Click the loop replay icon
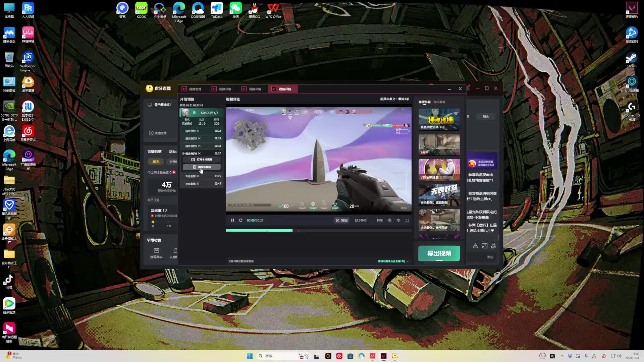The image size is (644, 362). pyautogui.click(x=240, y=220)
